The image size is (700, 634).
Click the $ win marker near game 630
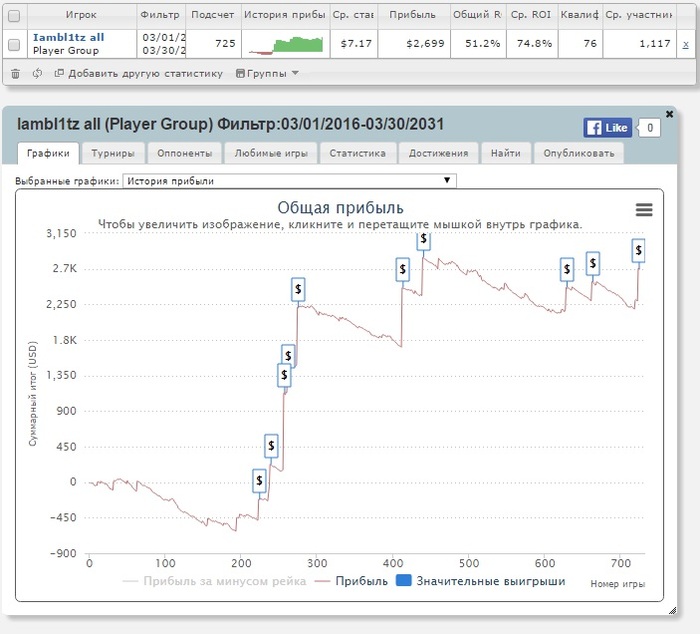tap(567, 269)
